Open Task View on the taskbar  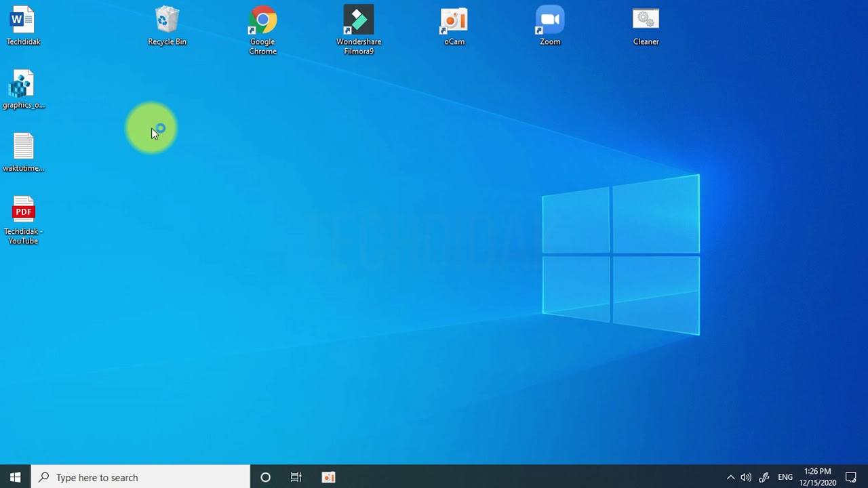[x=296, y=477]
